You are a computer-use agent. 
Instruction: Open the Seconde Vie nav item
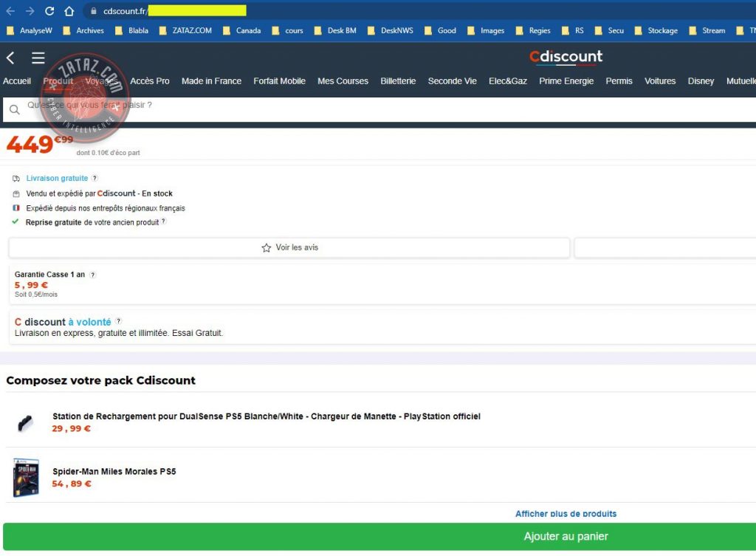[x=453, y=81]
